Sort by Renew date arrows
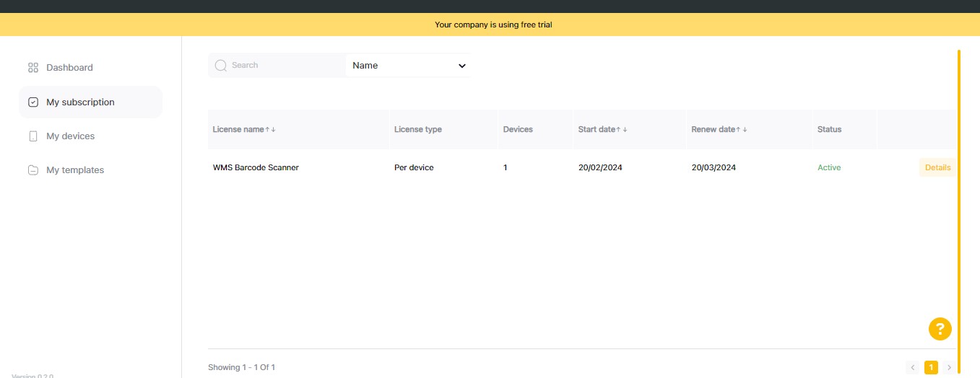 (x=742, y=130)
